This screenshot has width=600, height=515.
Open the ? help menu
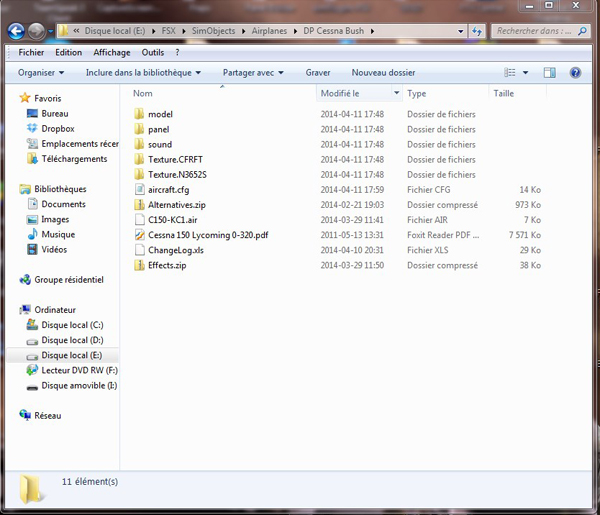[x=177, y=52]
